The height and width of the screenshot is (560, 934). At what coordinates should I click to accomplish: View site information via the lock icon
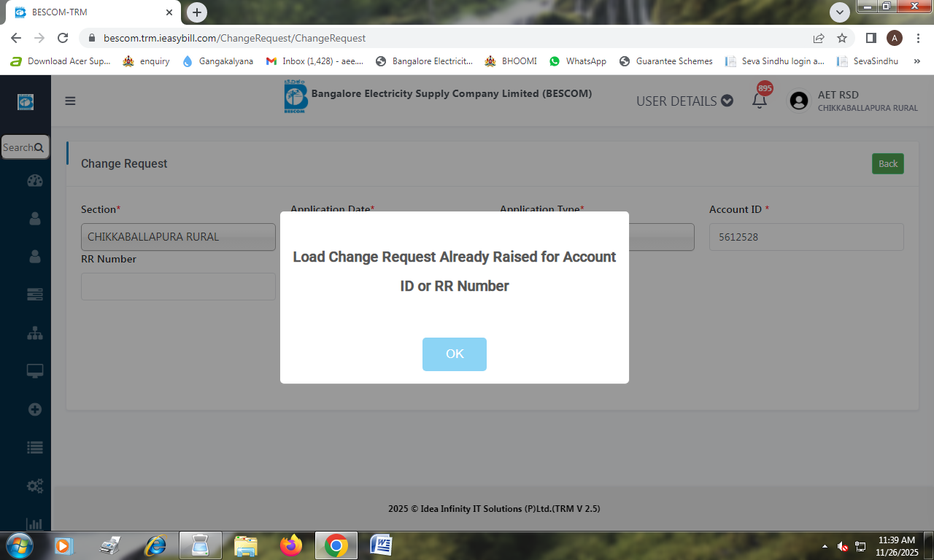pyautogui.click(x=92, y=38)
